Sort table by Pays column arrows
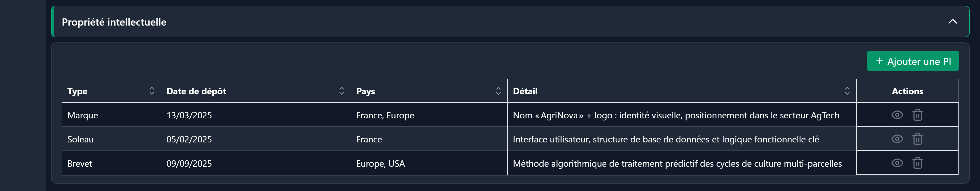980x191 pixels. (x=498, y=91)
